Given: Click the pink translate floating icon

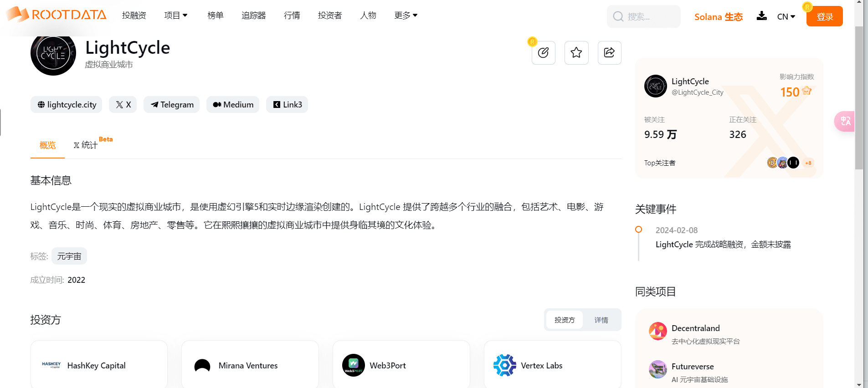Looking at the screenshot, I should coord(844,122).
